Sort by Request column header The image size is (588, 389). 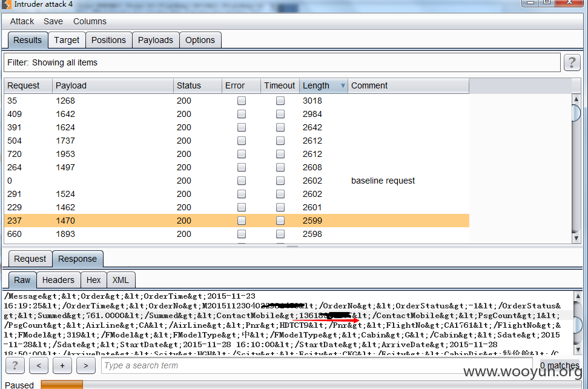click(28, 86)
